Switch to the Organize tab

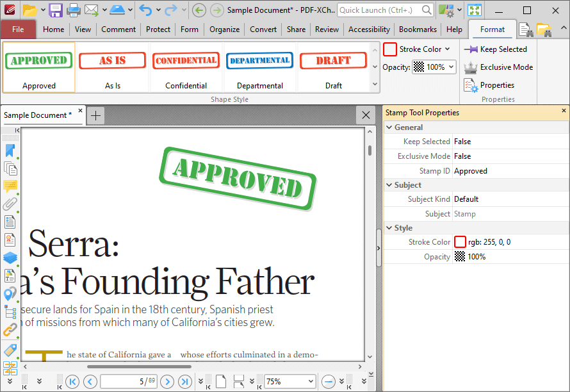click(x=224, y=29)
